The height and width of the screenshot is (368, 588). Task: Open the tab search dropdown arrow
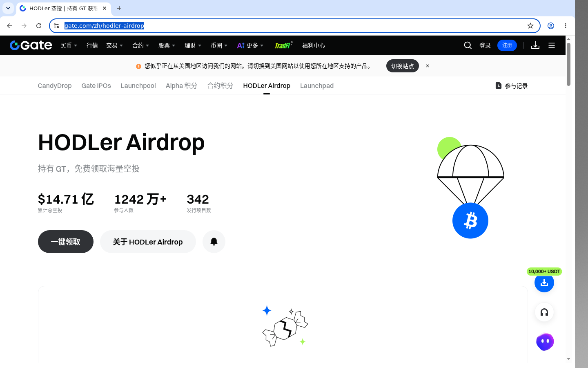8,8
